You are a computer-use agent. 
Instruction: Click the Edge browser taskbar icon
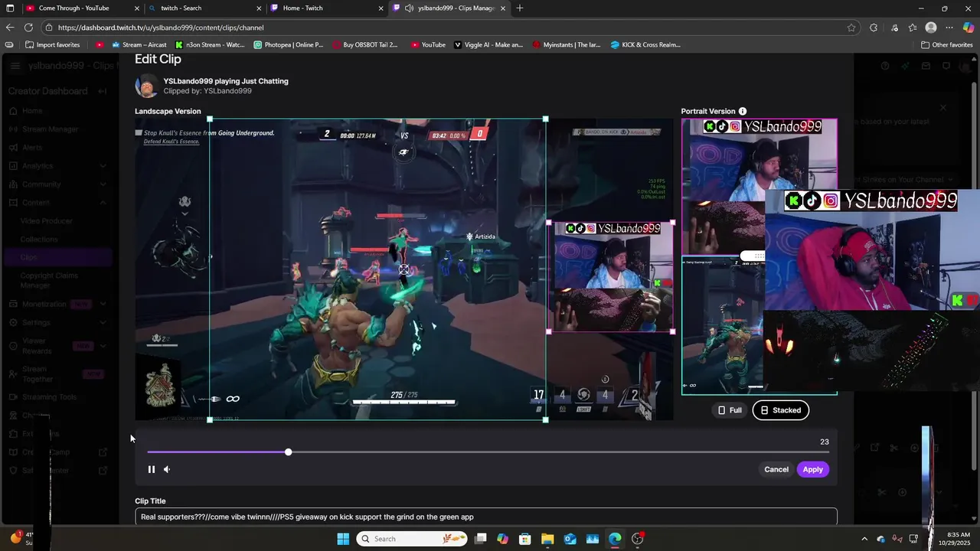click(615, 539)
